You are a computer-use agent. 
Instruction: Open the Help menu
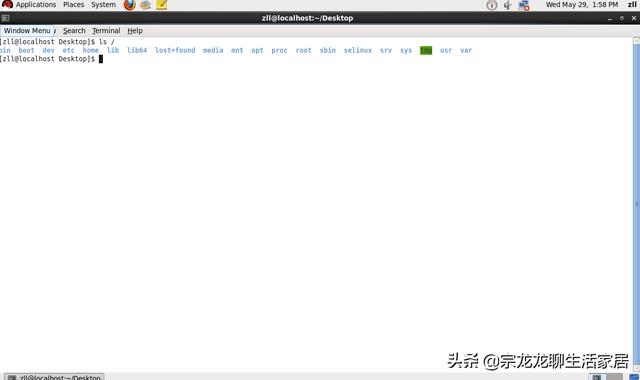coord(135,31)
